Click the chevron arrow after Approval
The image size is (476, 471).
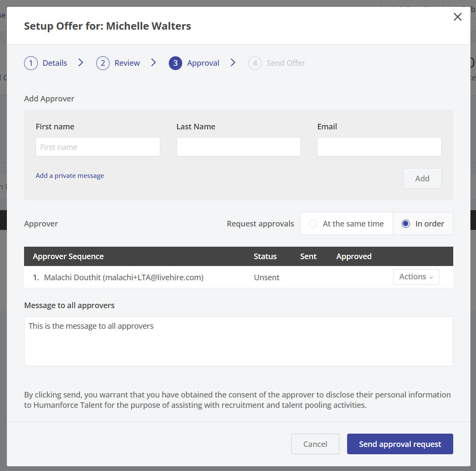click(x=233, y=63)
